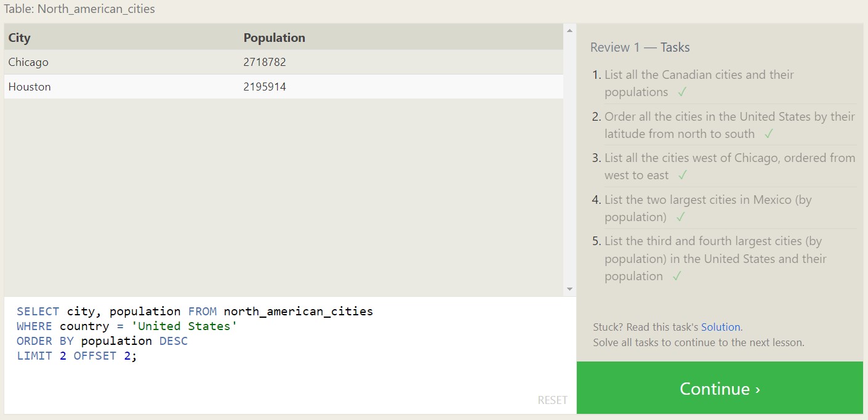Click task 3 cities west of Chicago
The image size is (868, 420).
tap(729, 166)
